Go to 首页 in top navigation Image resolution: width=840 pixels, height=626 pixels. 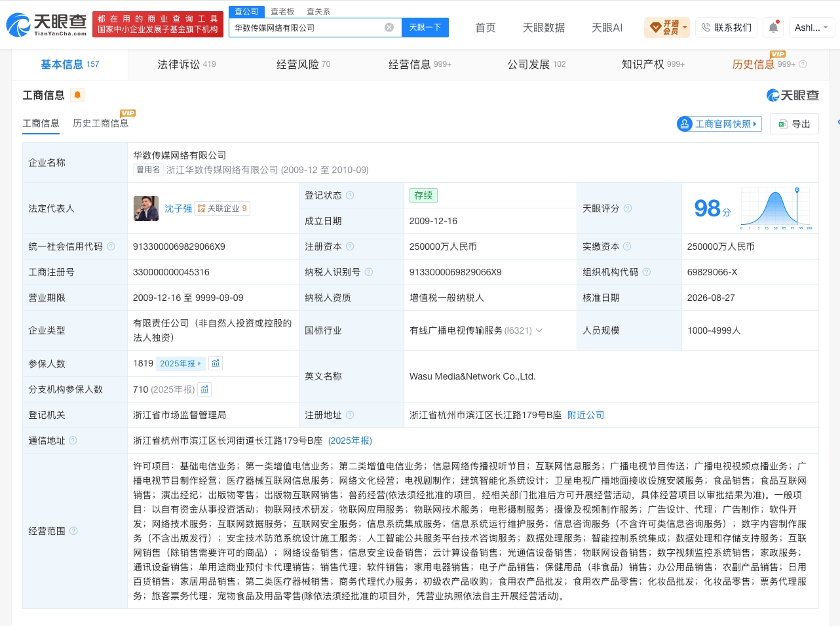pos(486,28)
